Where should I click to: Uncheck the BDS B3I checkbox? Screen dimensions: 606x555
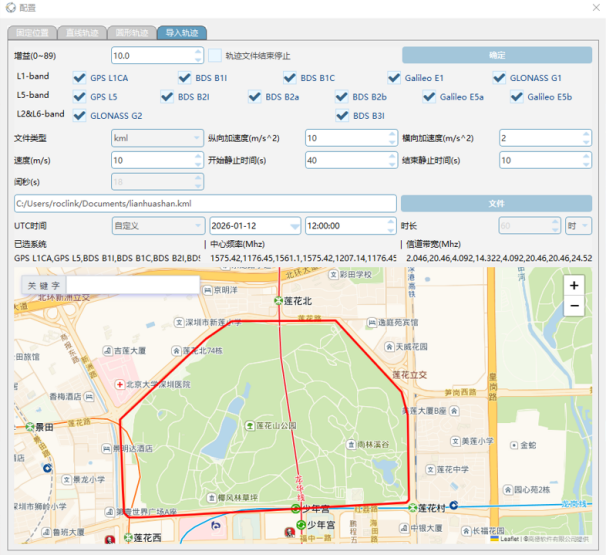click(x=342, y=116)
